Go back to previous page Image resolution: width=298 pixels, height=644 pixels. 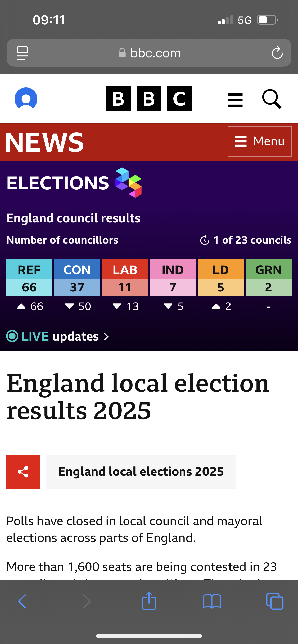(22, 601)
